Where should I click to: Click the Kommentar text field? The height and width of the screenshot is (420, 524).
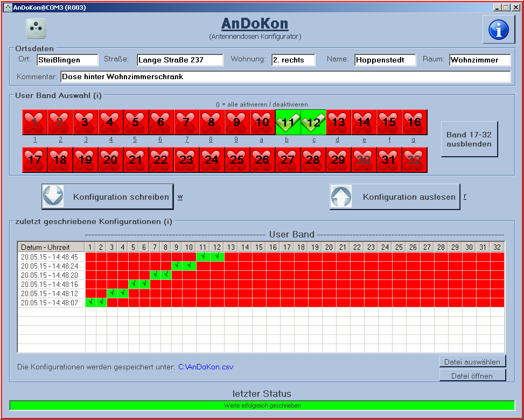(285, 77)
